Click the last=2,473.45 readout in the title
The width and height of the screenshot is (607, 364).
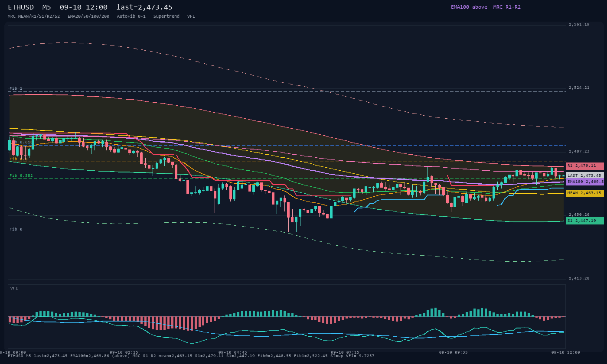point(144,7)
